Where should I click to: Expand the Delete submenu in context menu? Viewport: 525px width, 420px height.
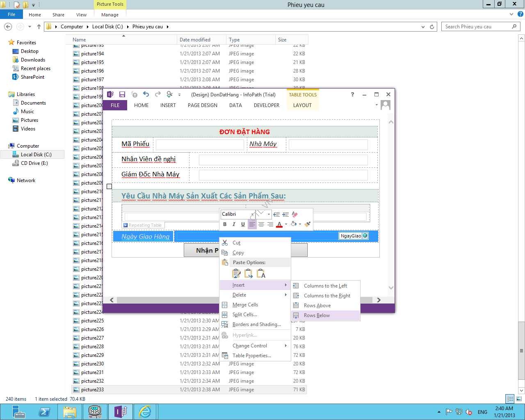click(x=255, y=295)
